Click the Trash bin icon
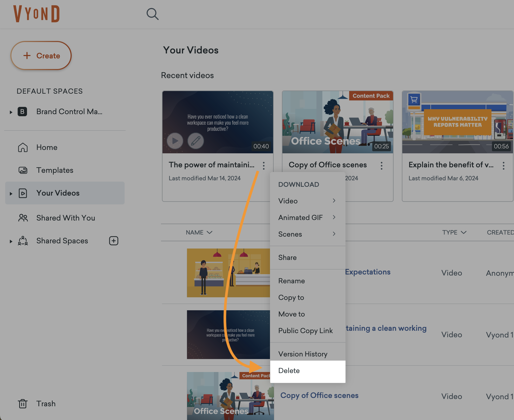 click(23, 404)
